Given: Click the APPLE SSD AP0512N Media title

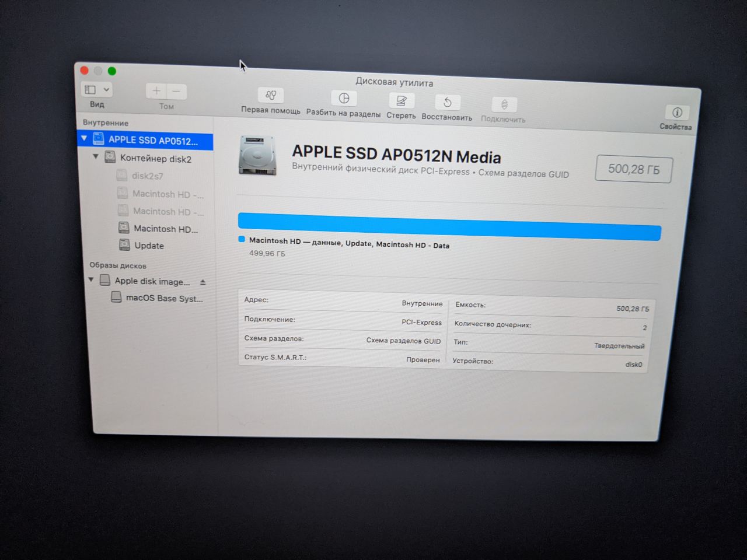Looking at the screenshot, I should (396, 155).
